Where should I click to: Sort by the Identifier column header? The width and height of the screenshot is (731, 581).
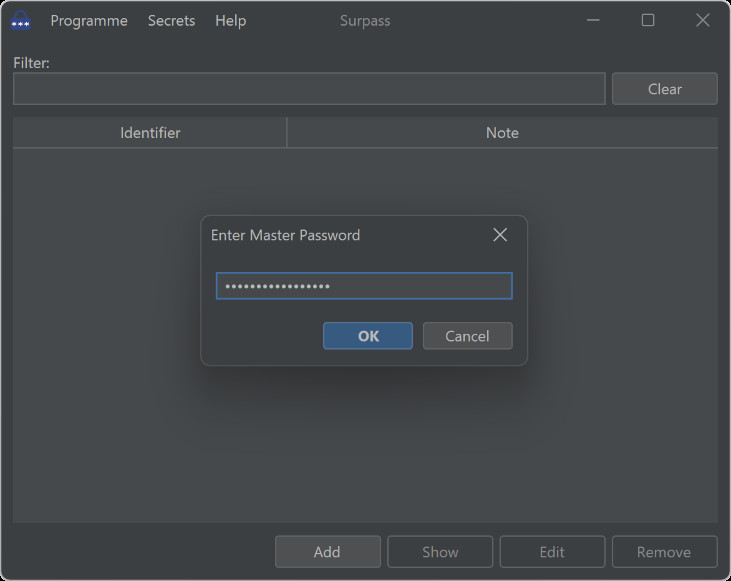(x=150, y=133)
